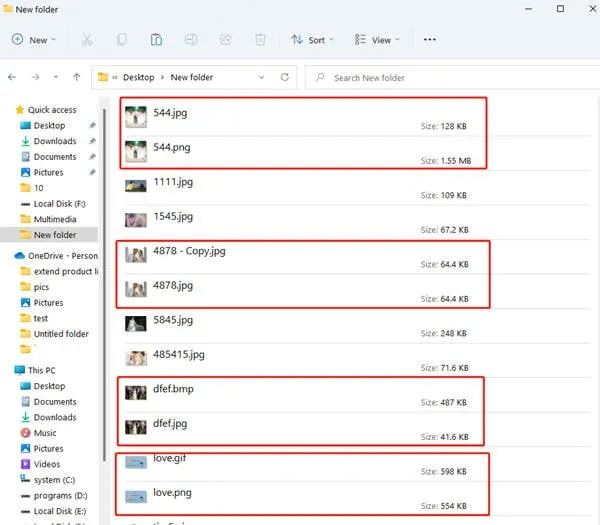
Task: Click the Cut scissors icon
Action: (x=87, y=39)
